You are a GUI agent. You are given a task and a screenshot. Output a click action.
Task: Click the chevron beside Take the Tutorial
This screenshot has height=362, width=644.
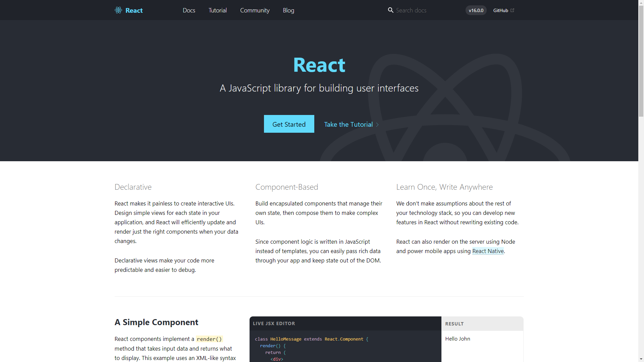(x=377, y=125)
